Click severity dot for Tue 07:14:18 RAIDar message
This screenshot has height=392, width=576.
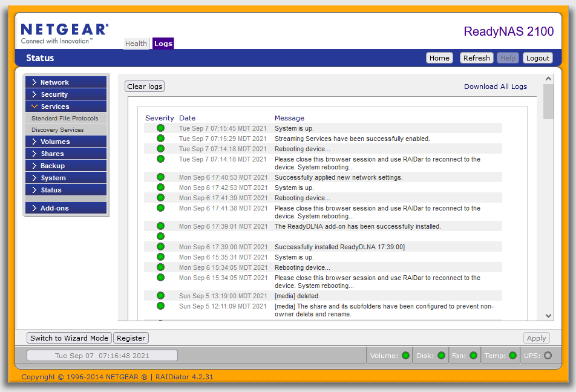160,159
